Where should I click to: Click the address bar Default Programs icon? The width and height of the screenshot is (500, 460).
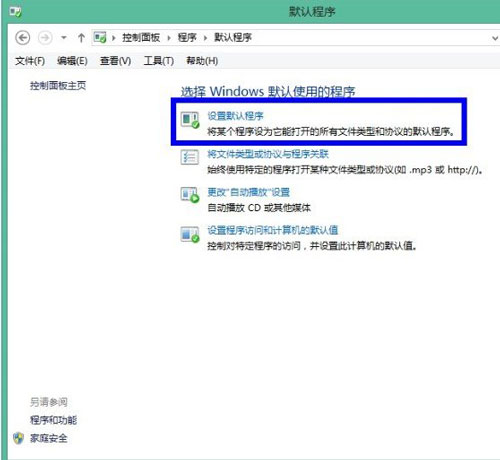pyautogui.click(x=100, y=37)
